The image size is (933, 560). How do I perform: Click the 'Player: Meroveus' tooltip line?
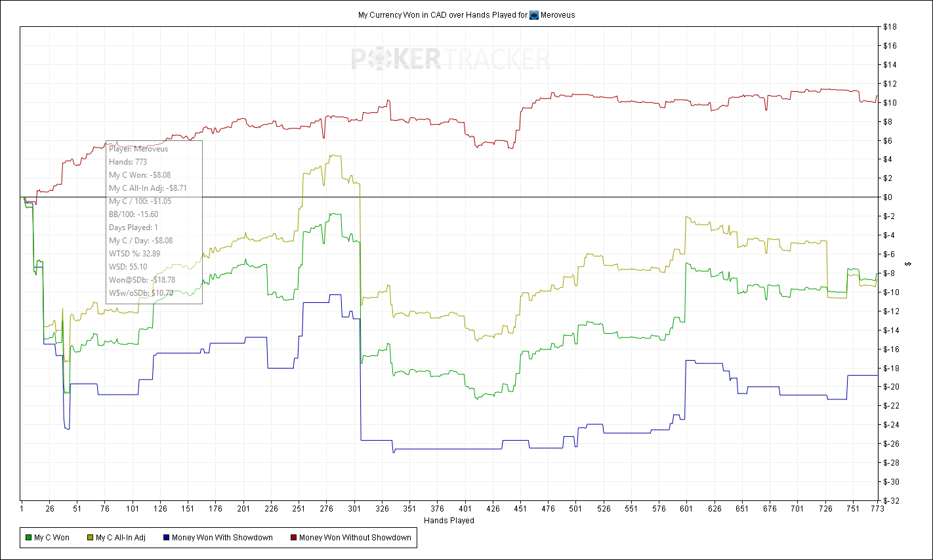(x=138, y=149)
